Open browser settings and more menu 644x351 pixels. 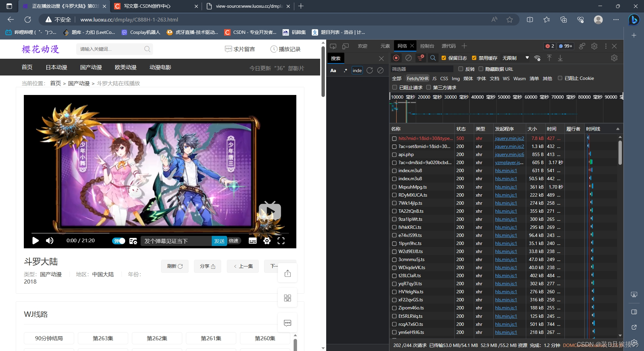pos(616,19)
